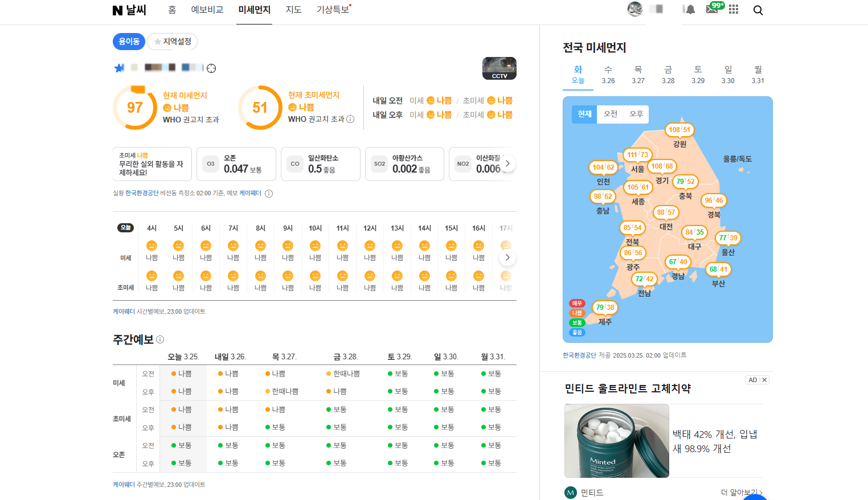868x500 pixels.
Task: Switch to the 지도 tab
Action: coord(293,10)
